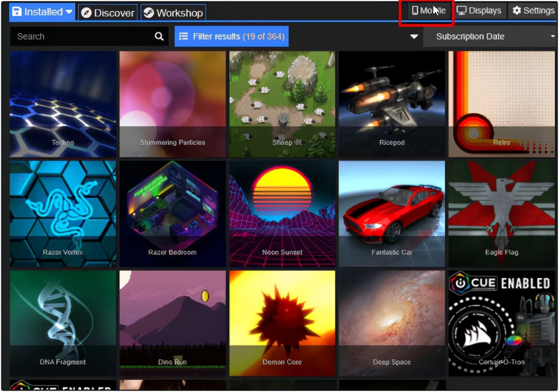Screen dimensions: 559x392
Task: Select the Eagle Flag wallpaper
Action: tap(502, 214)
